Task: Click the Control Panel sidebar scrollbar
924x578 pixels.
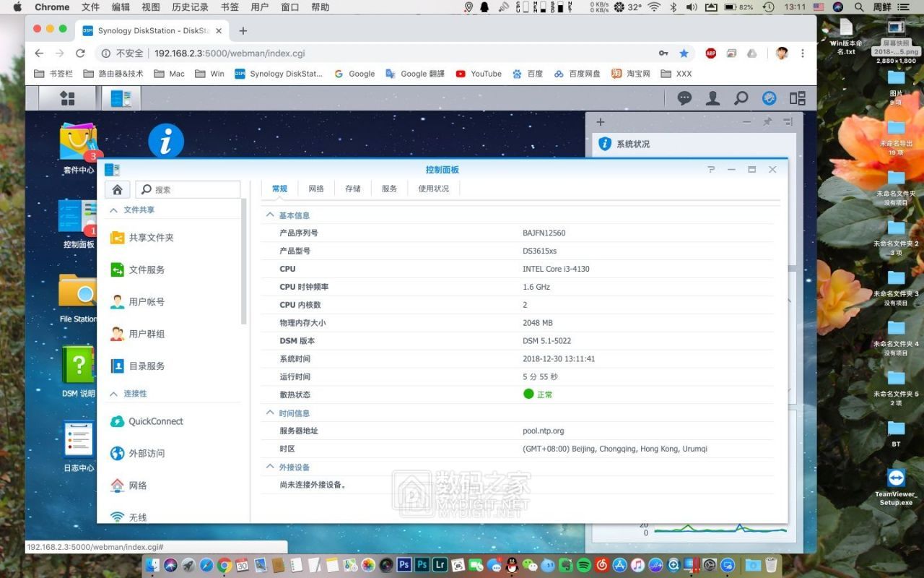Action: pos(244,262)
